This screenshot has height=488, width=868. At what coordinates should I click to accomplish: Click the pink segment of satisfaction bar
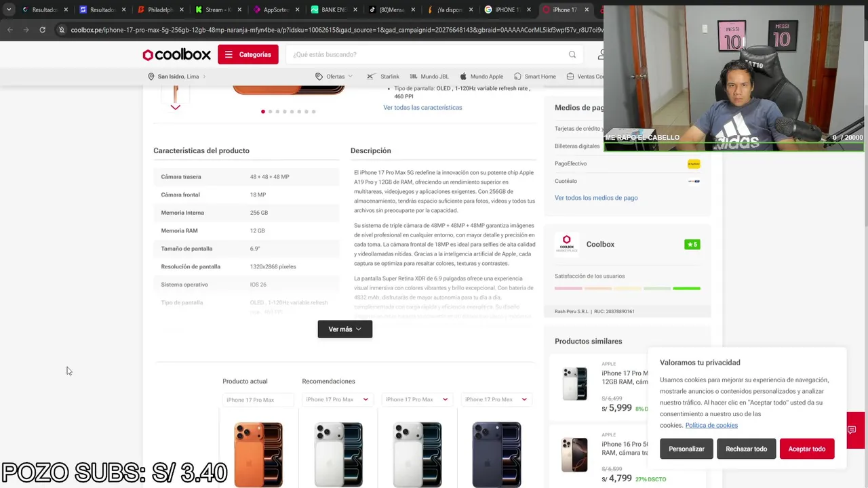click(568, 288)
